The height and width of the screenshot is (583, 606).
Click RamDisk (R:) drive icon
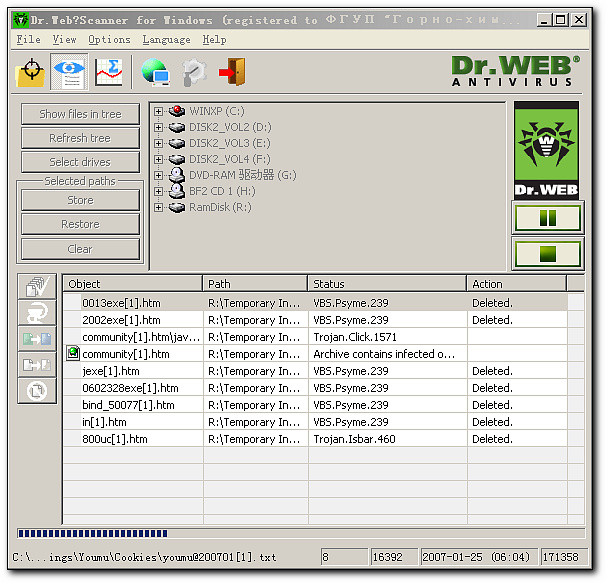[x=177, y=207]
